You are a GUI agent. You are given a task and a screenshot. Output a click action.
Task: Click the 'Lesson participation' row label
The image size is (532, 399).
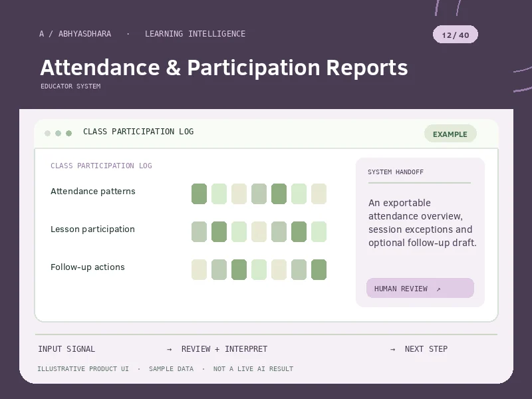92,229
